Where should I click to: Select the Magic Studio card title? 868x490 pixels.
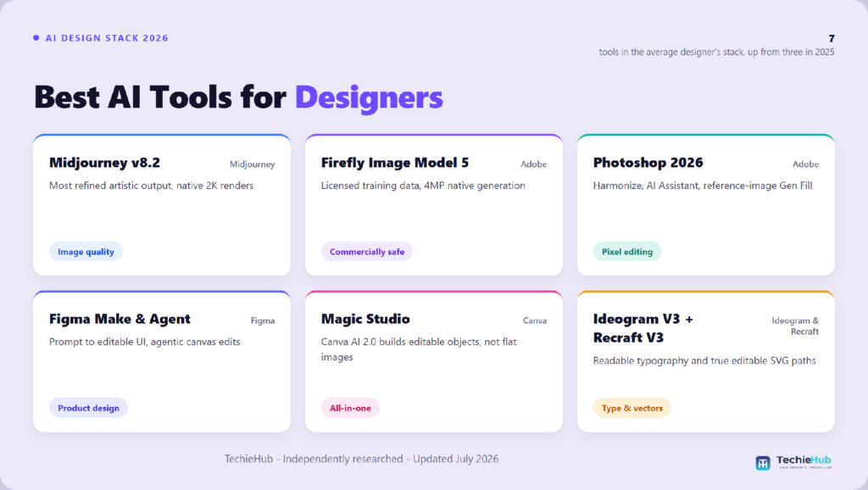pos(365,319)
